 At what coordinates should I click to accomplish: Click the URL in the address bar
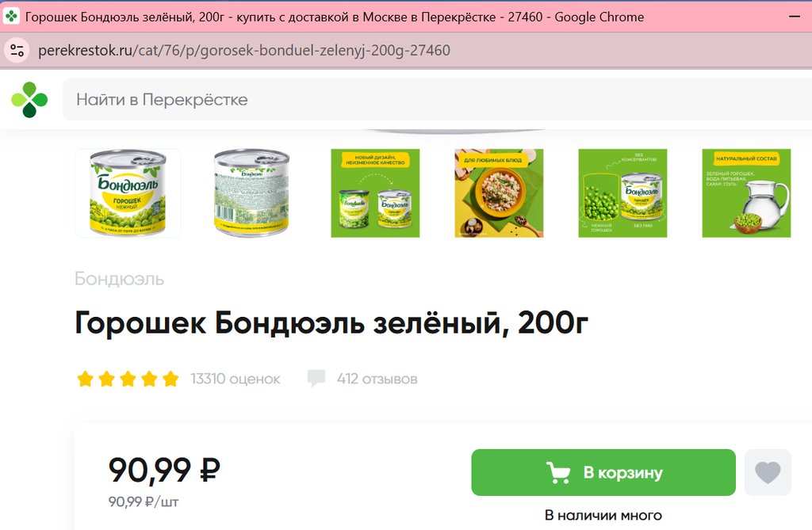244,50
